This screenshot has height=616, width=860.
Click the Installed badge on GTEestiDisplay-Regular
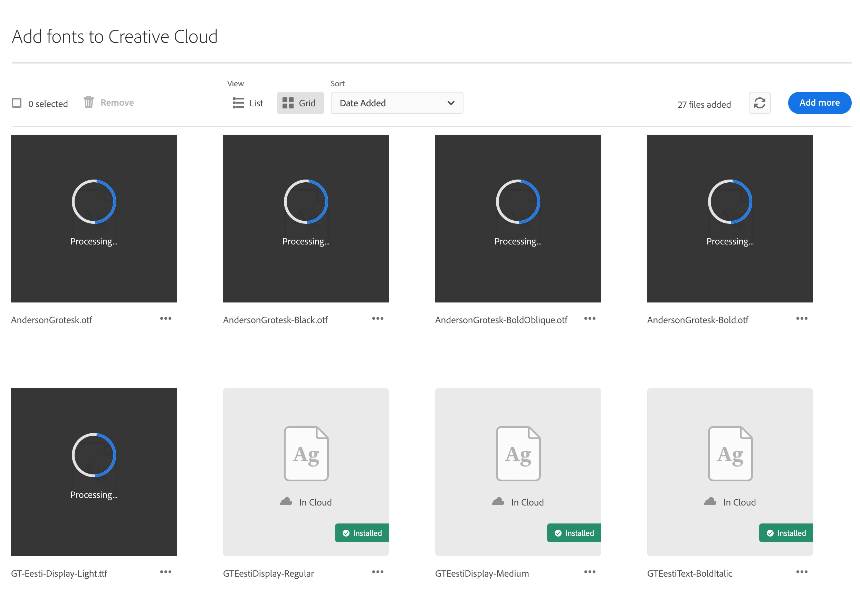pyautogui.click(x=362, y=532)
